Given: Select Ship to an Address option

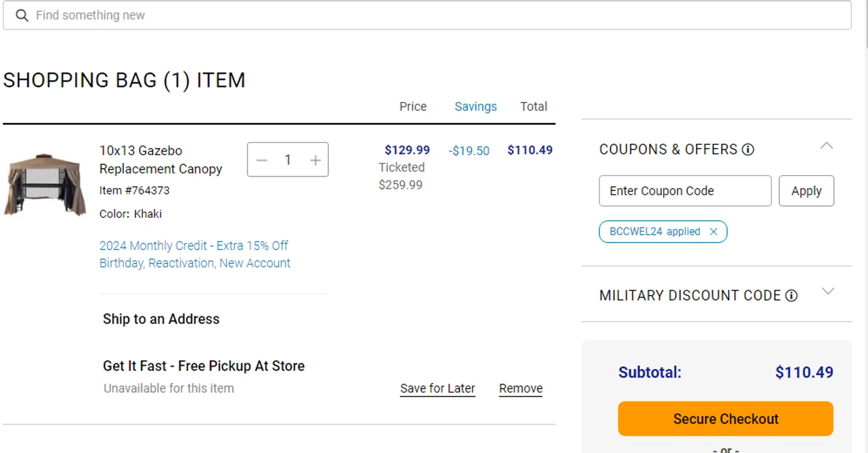Looking at the screenshot, I should [x=161, y=319].
